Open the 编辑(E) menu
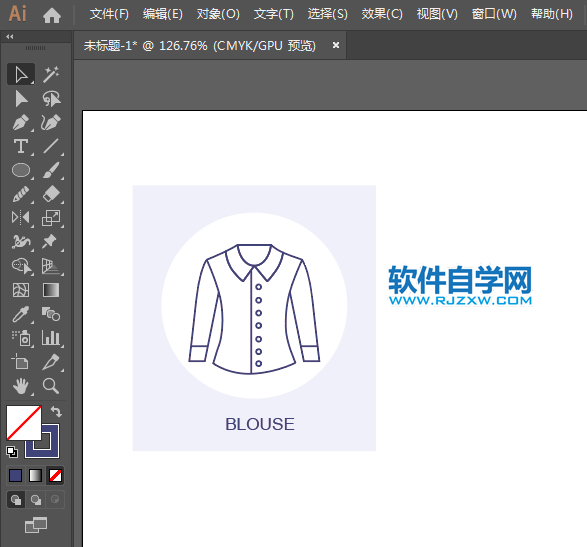Screen dimensions: 587x547 (x=162, y=14)
